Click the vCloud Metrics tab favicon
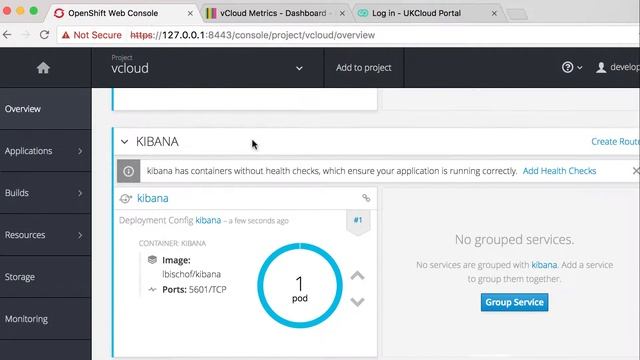Screen dimensions: 640x360 [211, 13]
